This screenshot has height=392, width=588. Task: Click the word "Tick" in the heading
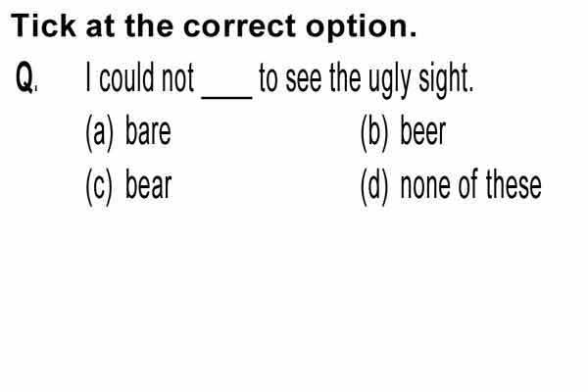pyautogui.click(x=43, y=26)
